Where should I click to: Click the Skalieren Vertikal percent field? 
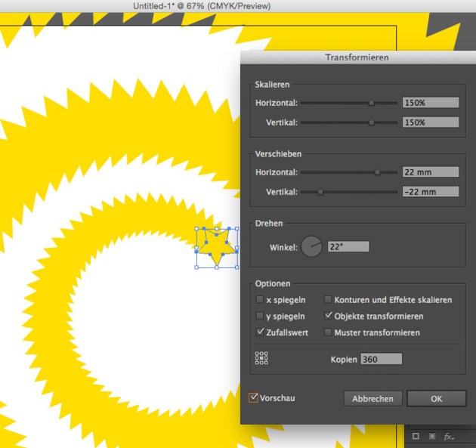click(x=431, y=122)
